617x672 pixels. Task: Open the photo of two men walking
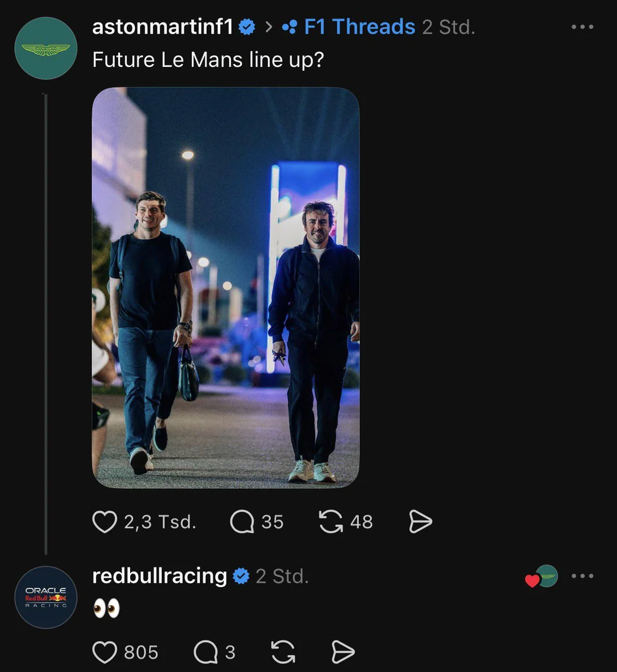(x=226, y=288)
